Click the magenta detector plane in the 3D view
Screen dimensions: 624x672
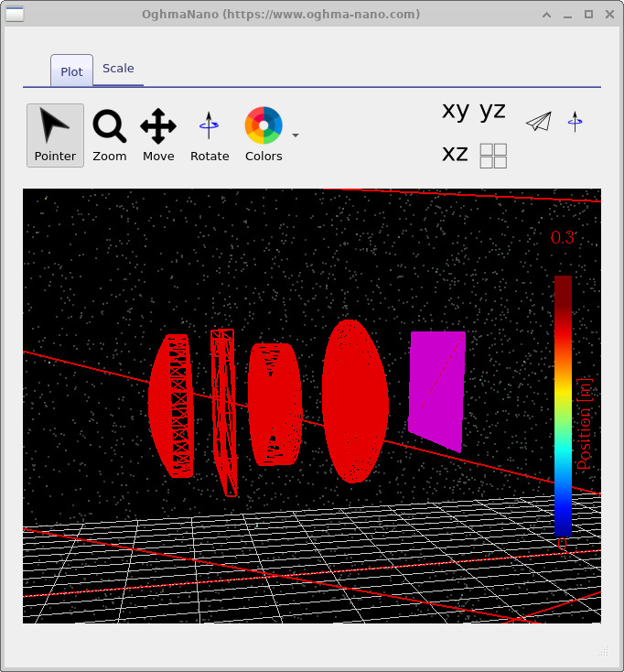coord(437,389)
